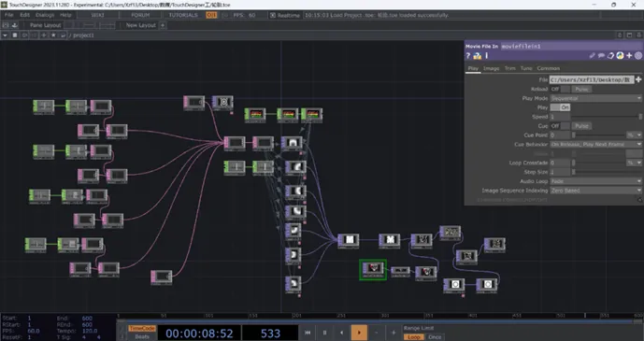The image size is (644, 341).
Task: Click the tag icon in parameter header
Action: 610,55
